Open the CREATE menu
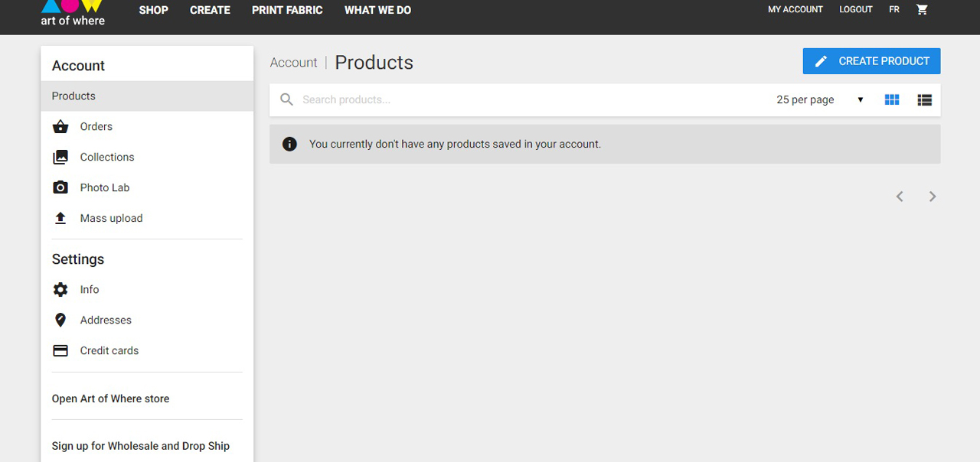The image size is (980, 462). pyautogui.click(x=210, y=10)
